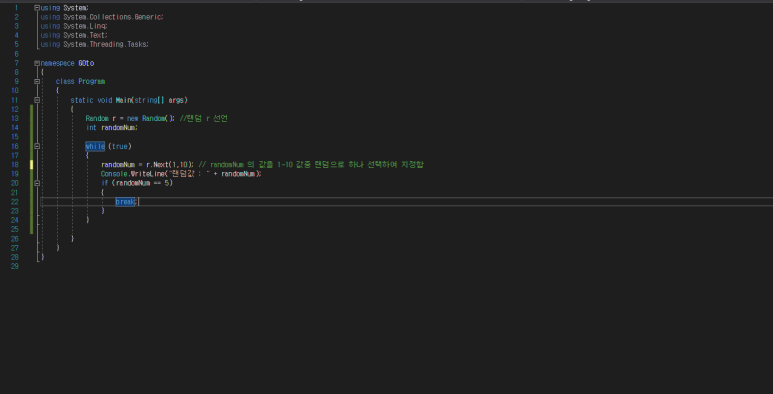Click 'System.Collections.Generic' on line 2

[x=112, y=17]
